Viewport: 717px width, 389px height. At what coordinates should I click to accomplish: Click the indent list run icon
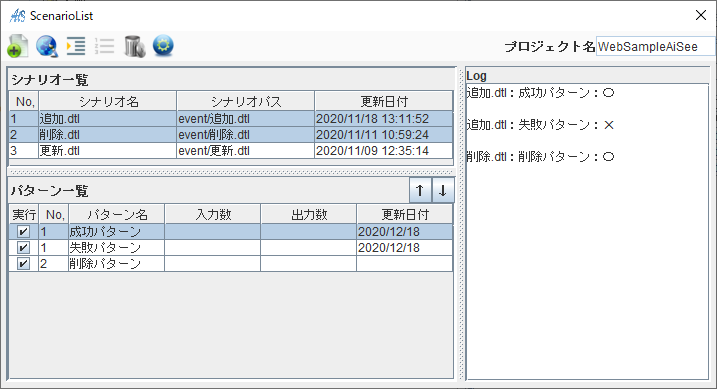pyautogui.click(x=76, y=46)
